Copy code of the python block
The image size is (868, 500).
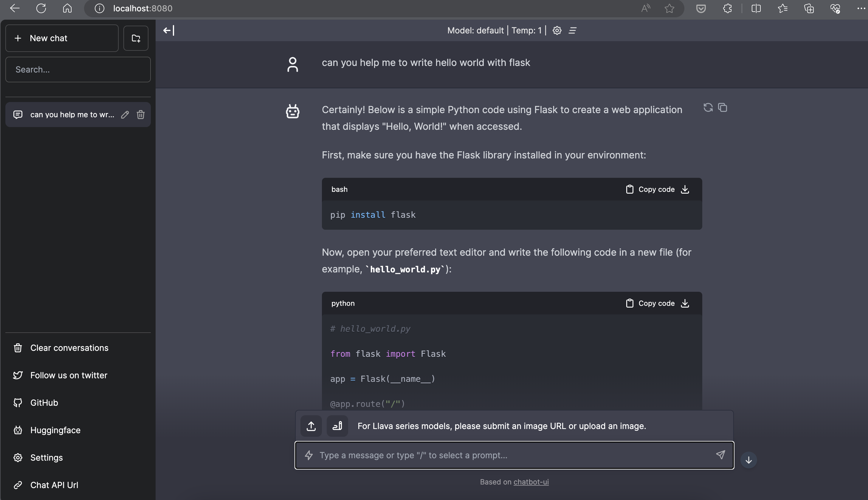[650, 303]
